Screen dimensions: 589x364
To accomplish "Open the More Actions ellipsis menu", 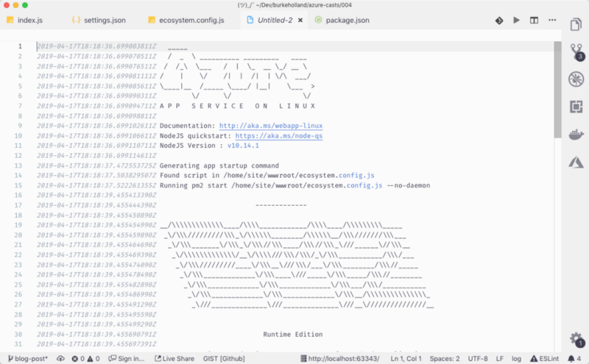I will pyautogui.click(x=552, y=20).
